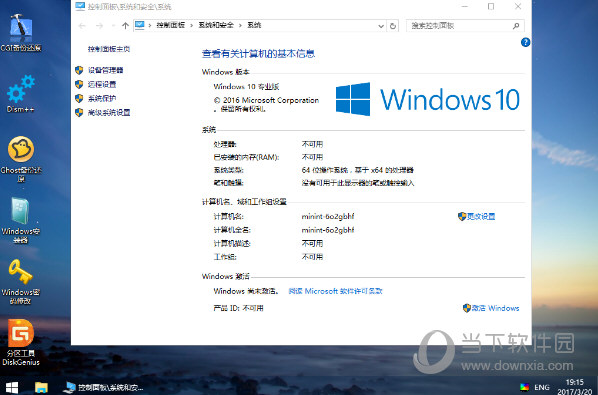Expand the chevron after 控制面板 breadcrumb
The image size is (598, 395).
click(191, 26)
